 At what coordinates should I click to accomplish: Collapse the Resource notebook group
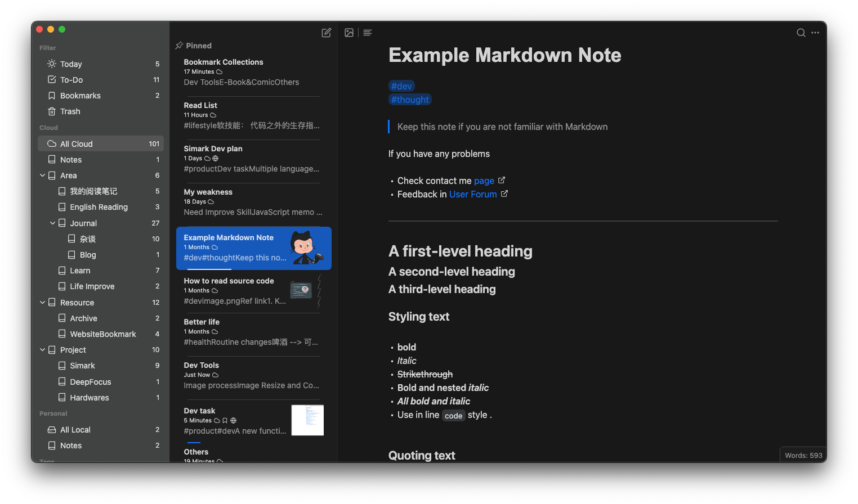coord(42,302)
